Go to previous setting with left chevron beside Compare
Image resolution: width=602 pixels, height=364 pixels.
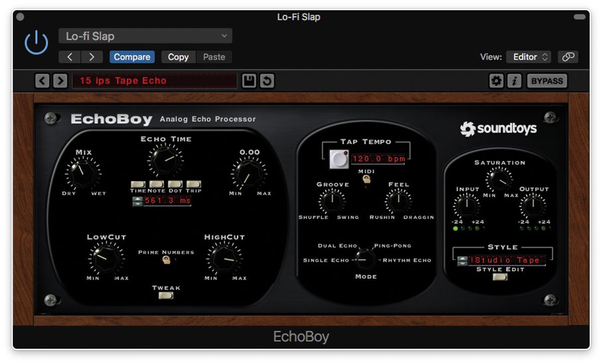point(70,57)
